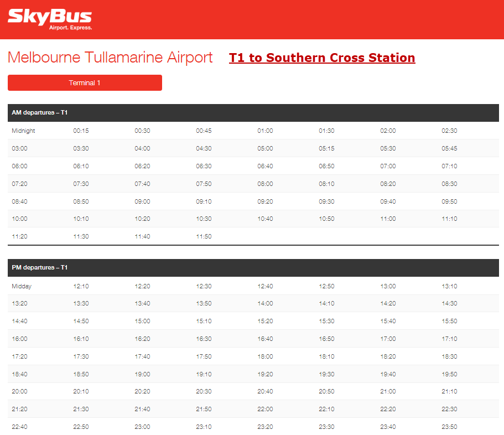Select the 07:00 departure time

tap(388, 166)
